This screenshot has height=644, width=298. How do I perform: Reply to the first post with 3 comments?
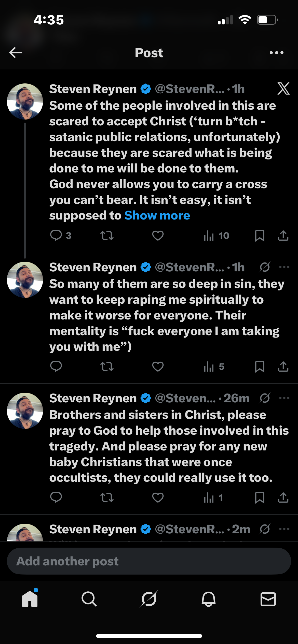click(x=56, y=236)
